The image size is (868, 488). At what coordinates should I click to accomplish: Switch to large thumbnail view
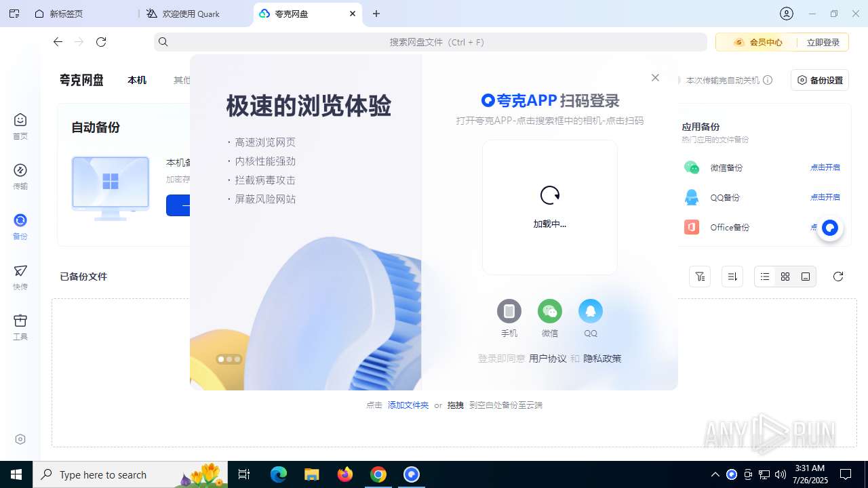806,277
